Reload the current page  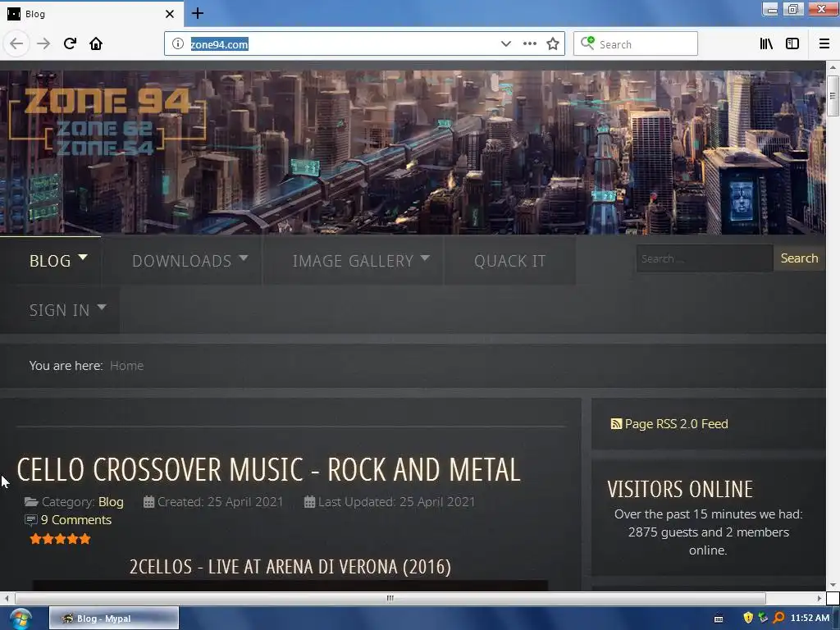point(70,44)
